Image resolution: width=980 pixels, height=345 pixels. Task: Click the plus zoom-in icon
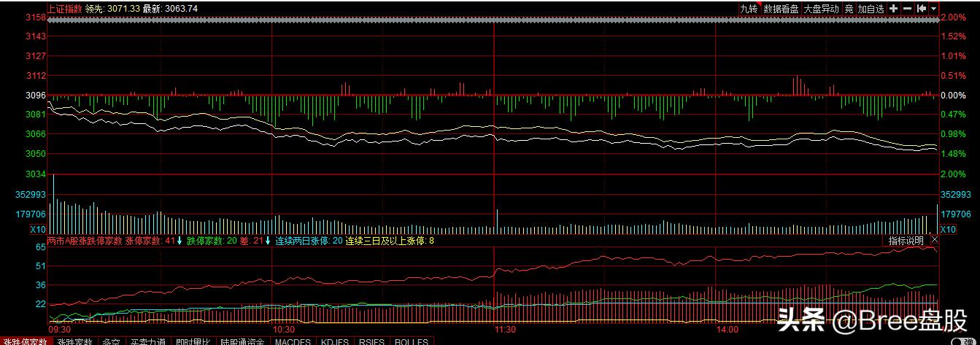(x=894, y=9)
